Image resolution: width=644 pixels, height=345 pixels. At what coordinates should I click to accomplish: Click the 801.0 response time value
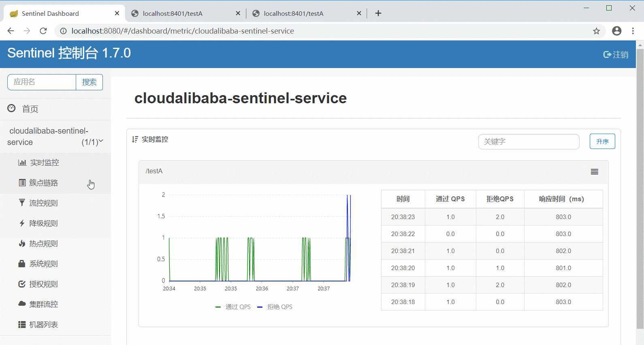[563, 268]
